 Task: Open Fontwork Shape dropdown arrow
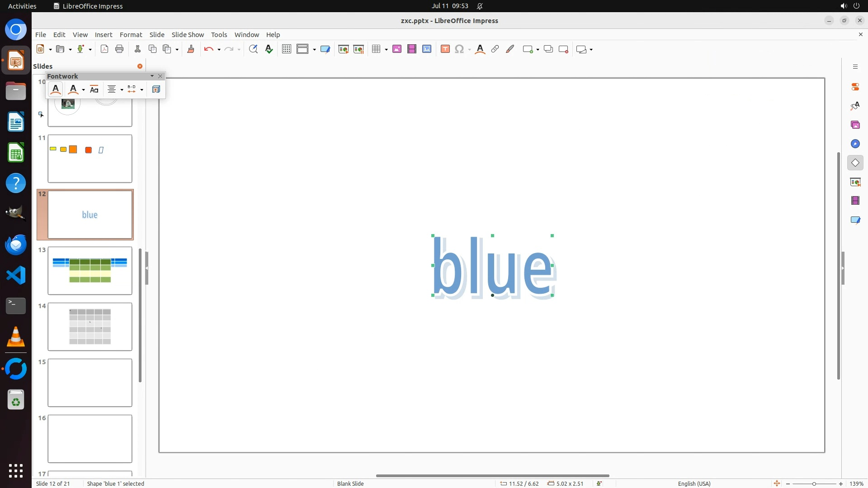pyautogui.click(x=83, y=89)
